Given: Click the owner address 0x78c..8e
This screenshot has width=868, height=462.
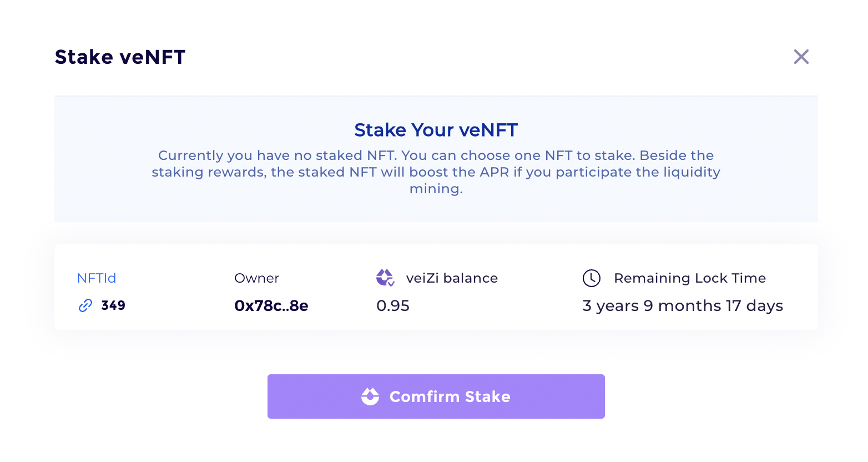Looking at the screenshot, I should [271, 306].
